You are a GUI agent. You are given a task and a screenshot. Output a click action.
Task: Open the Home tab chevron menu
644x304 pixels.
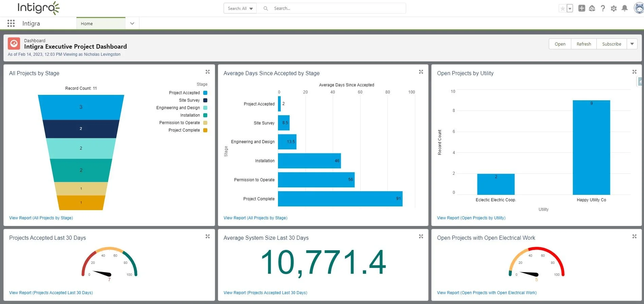(x=132, y=23)
